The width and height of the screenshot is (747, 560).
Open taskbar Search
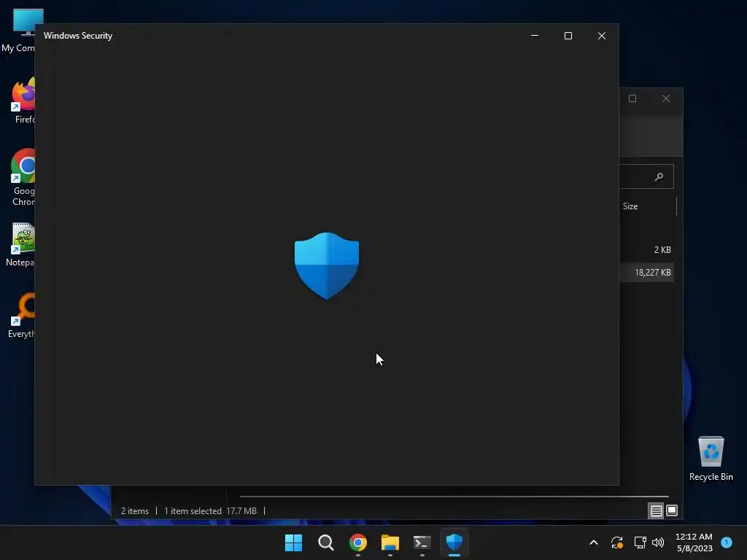click(x=326, y=542)
